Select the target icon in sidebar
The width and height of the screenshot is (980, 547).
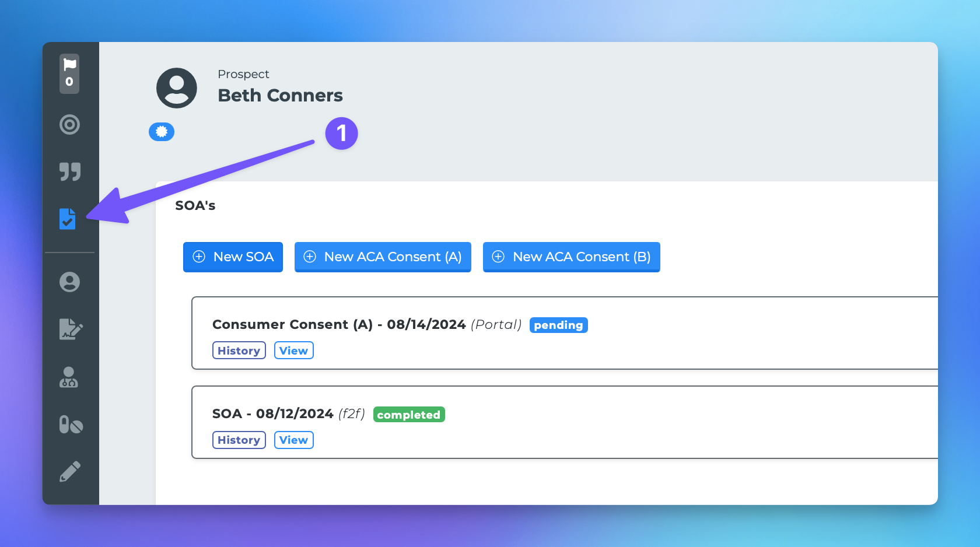point(69,124)
